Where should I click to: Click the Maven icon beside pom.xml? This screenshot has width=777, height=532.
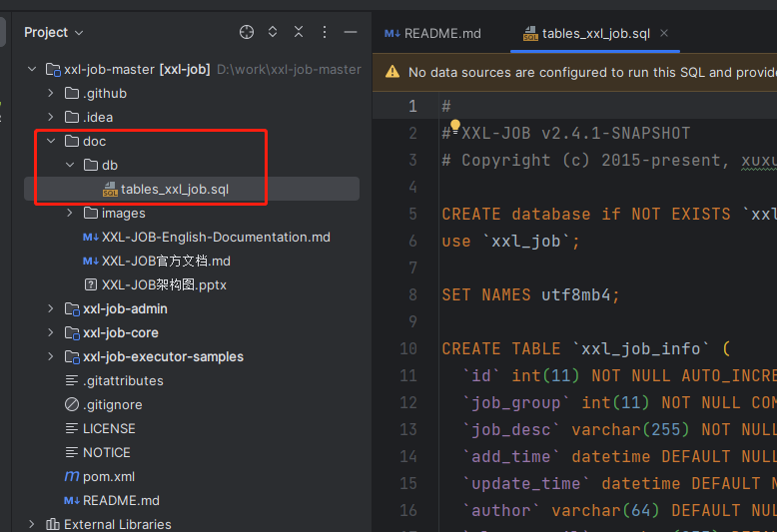click(72, 476)
